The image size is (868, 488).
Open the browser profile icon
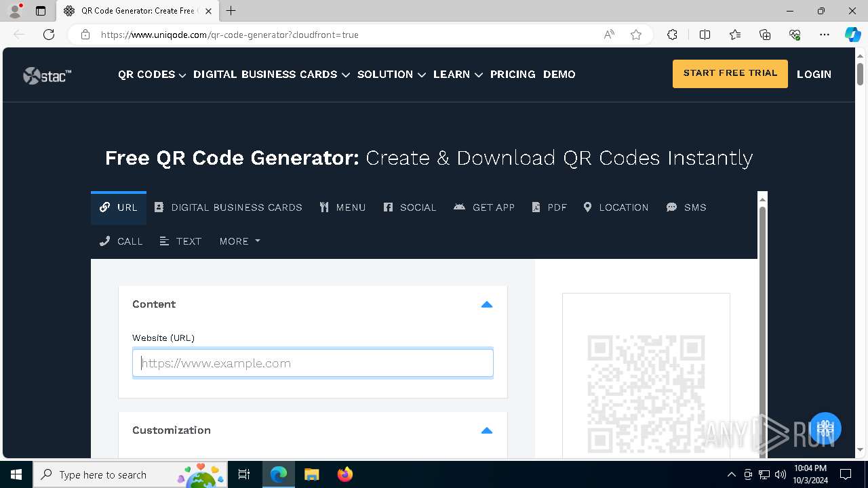click(15, 11)
